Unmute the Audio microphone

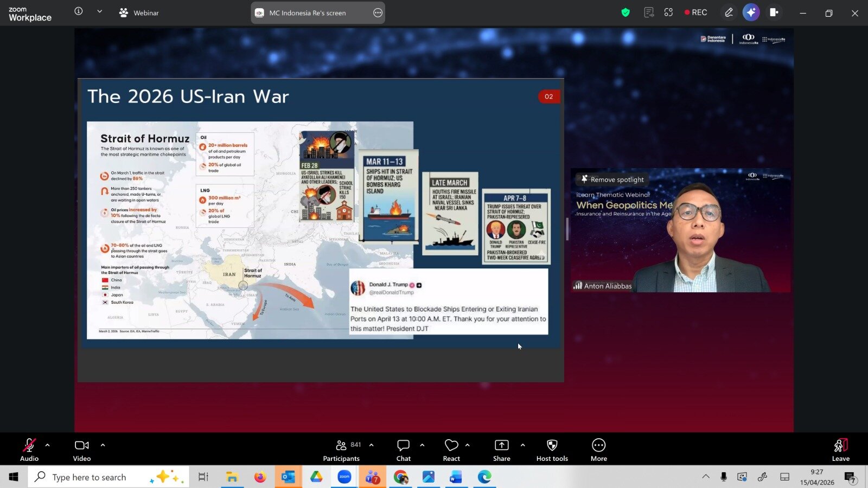point(29,450)
